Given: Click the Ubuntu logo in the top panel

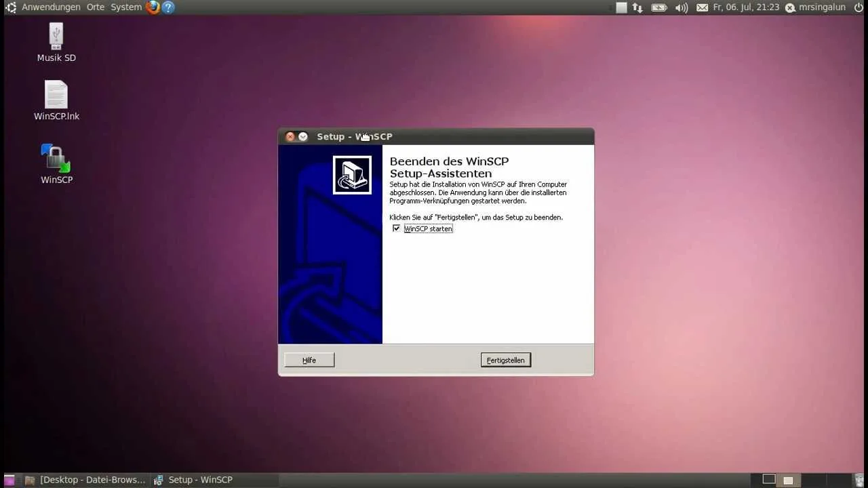Looking at the screenshot, I should pos(10,7).
